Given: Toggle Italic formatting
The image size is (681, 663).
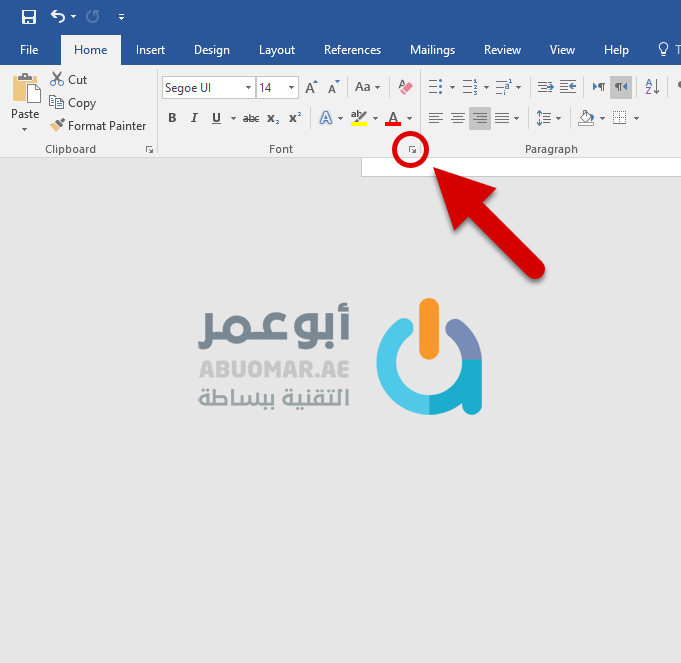Looking at the screenshot, I should [194, 118].
